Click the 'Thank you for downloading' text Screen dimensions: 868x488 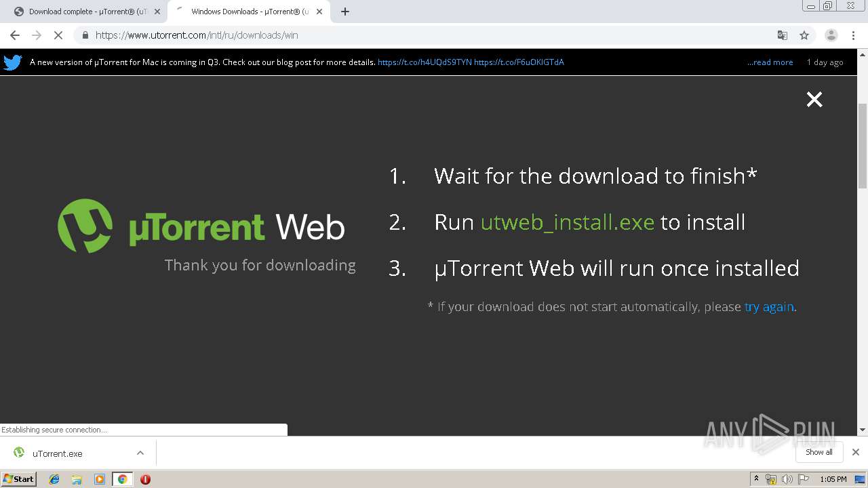click(260, 265)
